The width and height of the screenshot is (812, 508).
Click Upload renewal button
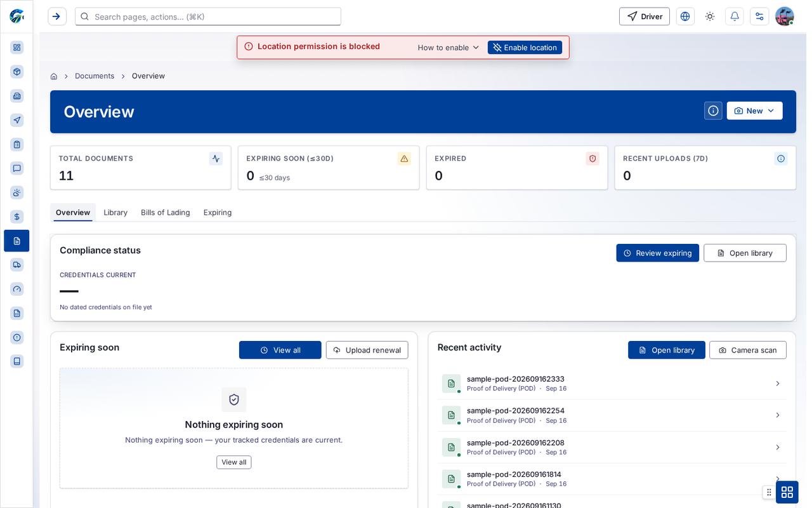click(x=367, y=350)
